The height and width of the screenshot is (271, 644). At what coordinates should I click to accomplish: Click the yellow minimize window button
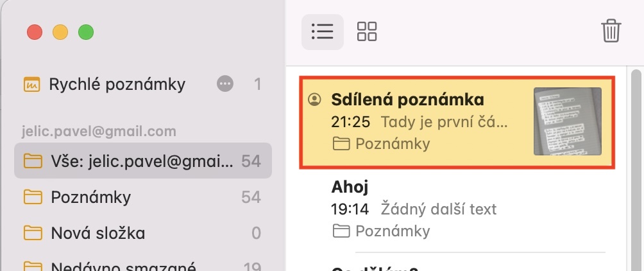click(60, 31)
